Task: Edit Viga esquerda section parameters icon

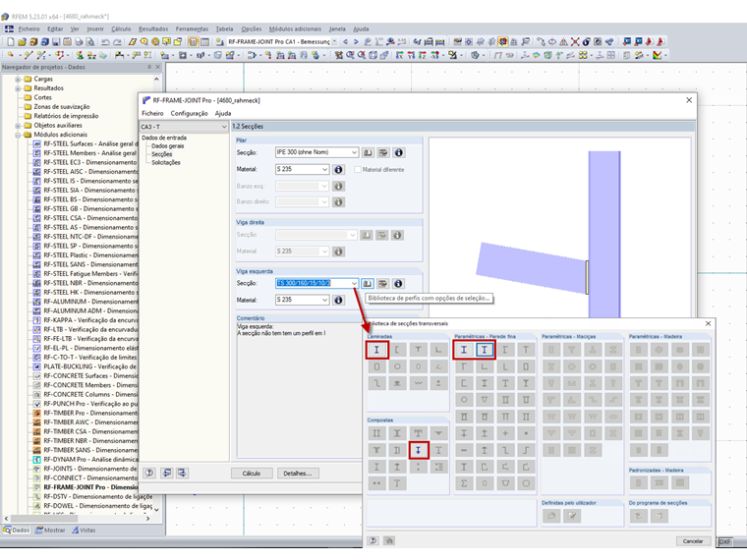Action: click(382, 284)
